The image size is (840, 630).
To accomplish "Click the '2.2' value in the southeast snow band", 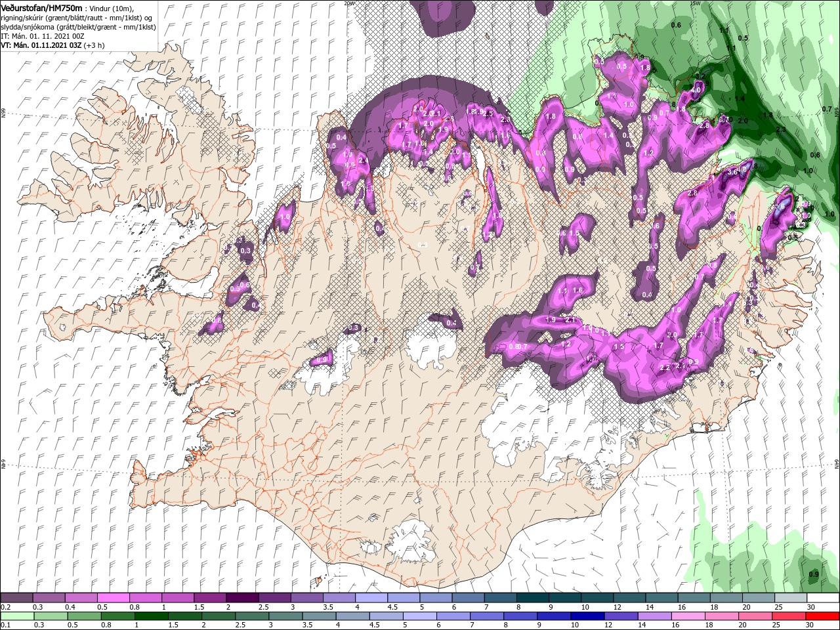I will [x=665, y=368].
